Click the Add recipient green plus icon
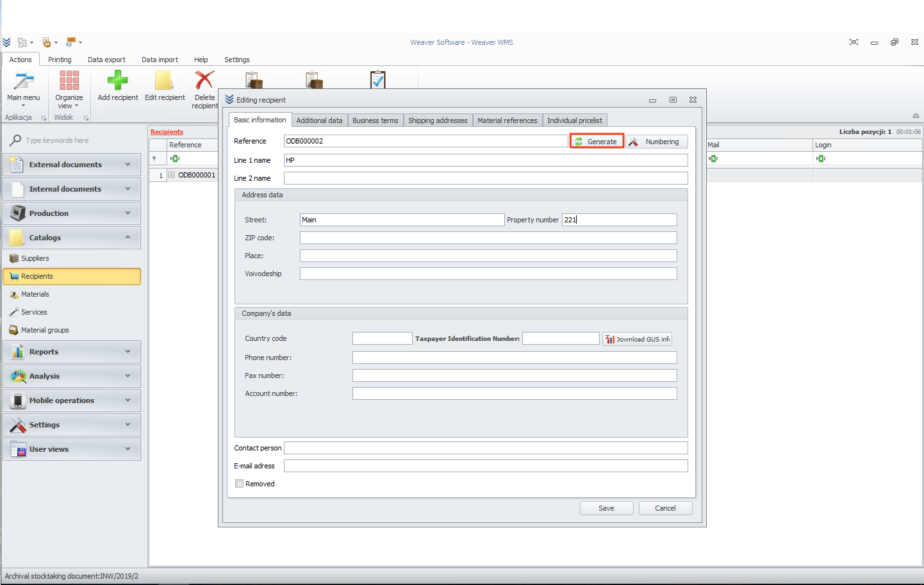 [118, 80]
